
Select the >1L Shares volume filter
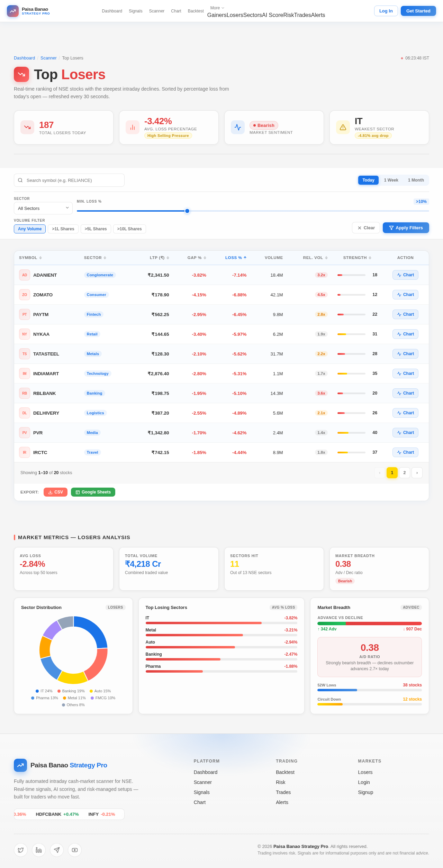63,229
